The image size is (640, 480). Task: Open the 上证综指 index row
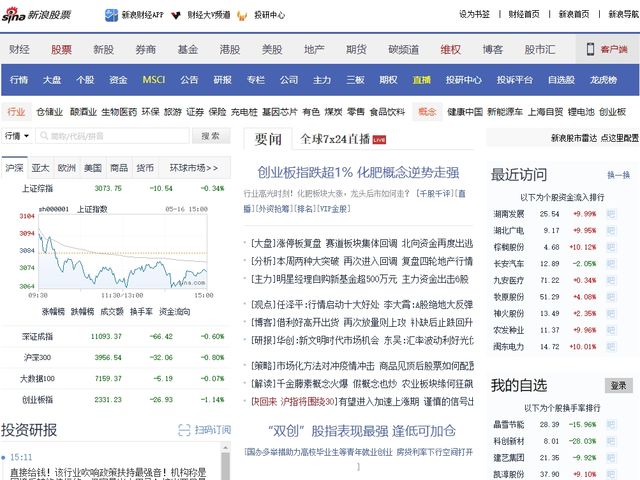pyautogui.click(x=116, y=189)
